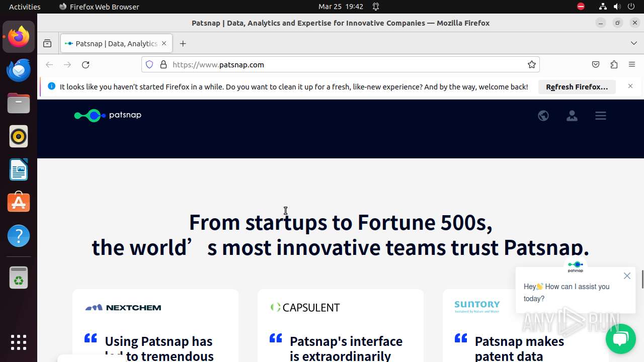Click the red do-not-disturb indicator in top bar
This screenshot has height=362, width=644.
(581, 7)
